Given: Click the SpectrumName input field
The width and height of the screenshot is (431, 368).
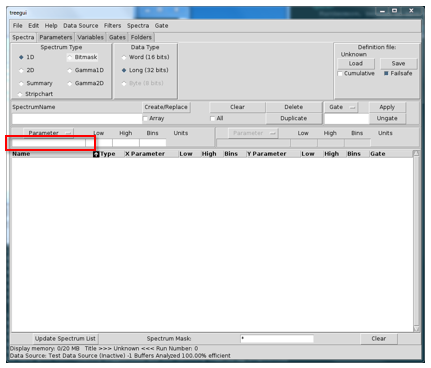Looking at the screenshot, I should pos(77,119).
